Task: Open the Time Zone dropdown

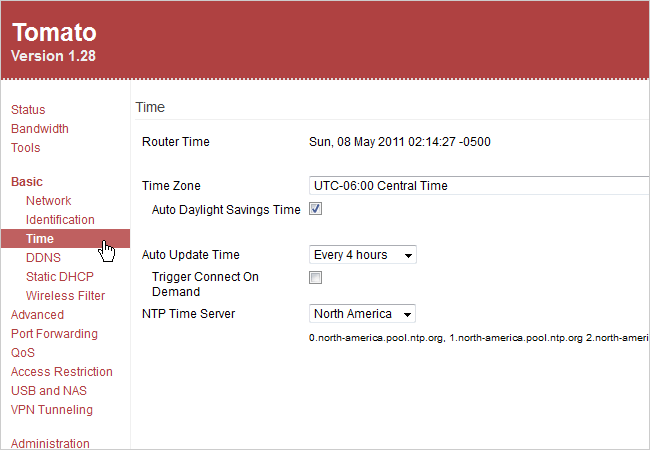Action: pyautogui.click(x=480, y=186)
